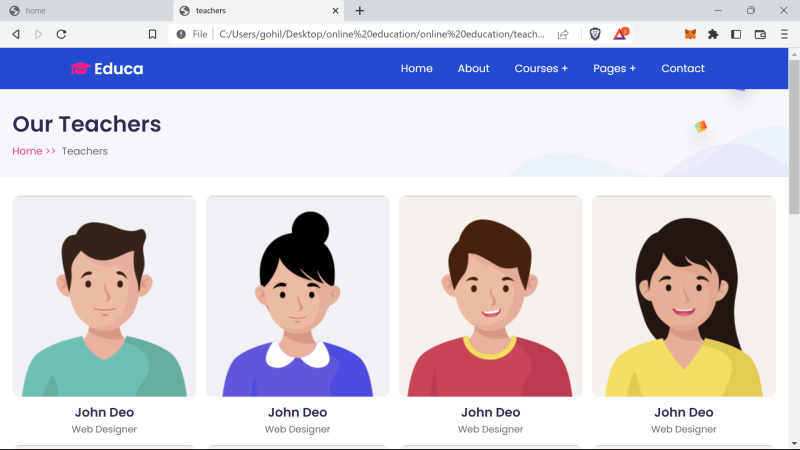Click the address bar URL field
This screenshot has height=450, width=800.
(x=382, y=34)
